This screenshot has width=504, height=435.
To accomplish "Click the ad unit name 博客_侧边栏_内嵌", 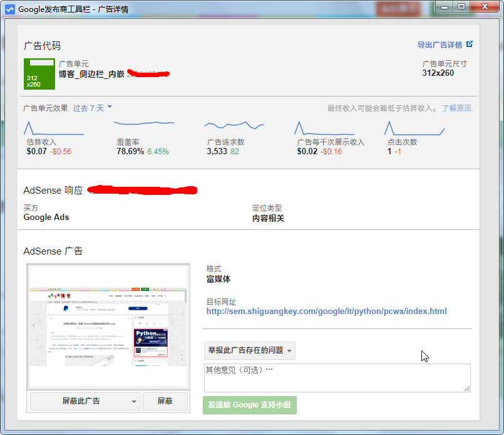I will 91,74.
